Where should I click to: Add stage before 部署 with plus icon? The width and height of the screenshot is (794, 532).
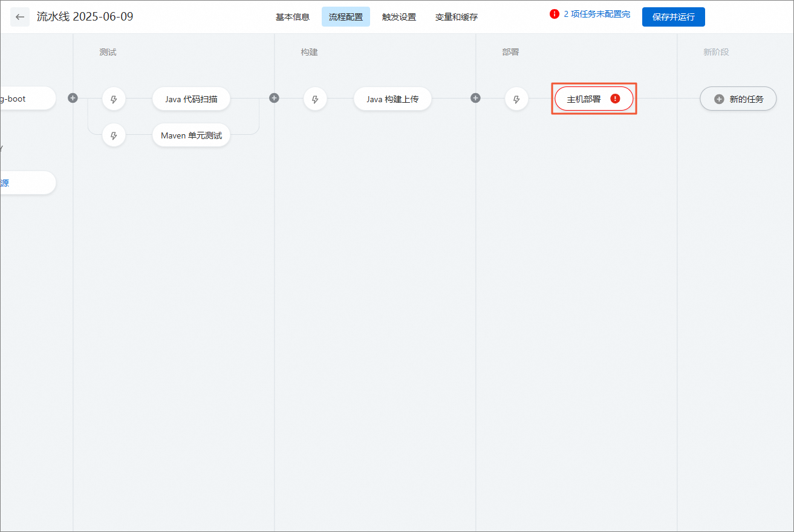click(x=475, y=98)
